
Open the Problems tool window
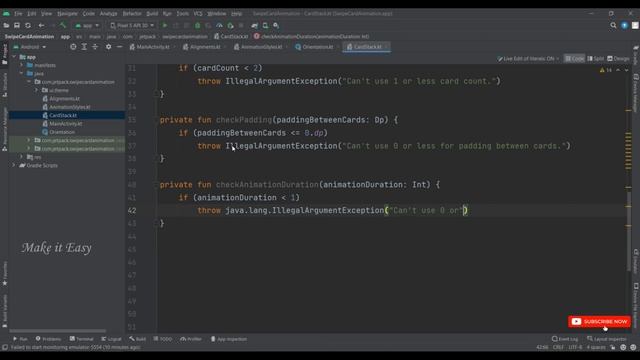[x=48, y=339]
